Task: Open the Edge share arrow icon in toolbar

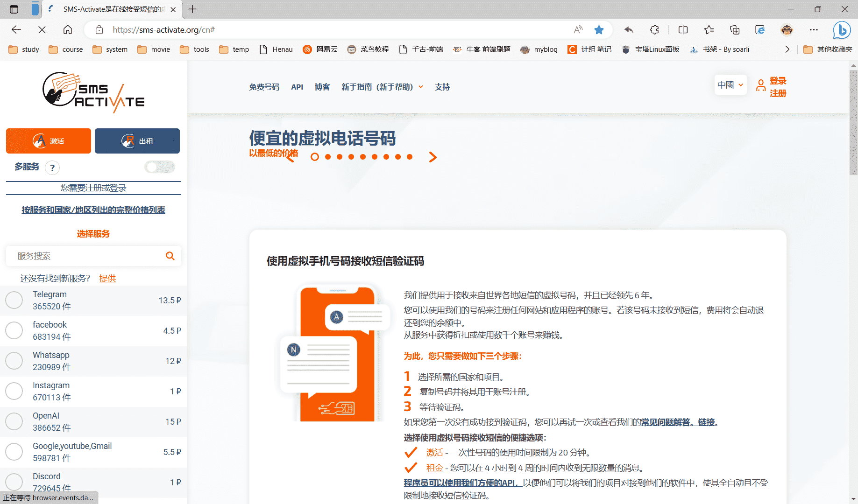Action: click(629, 30)
